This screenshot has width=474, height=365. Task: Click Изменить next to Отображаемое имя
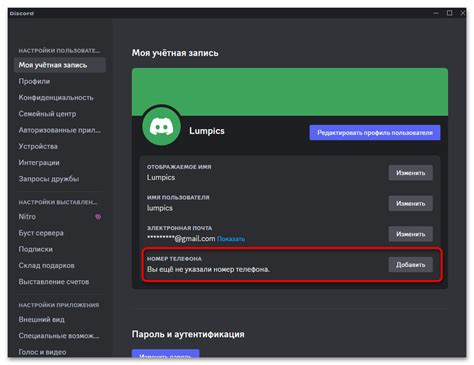pyautogui.click(x=411, y=173)
